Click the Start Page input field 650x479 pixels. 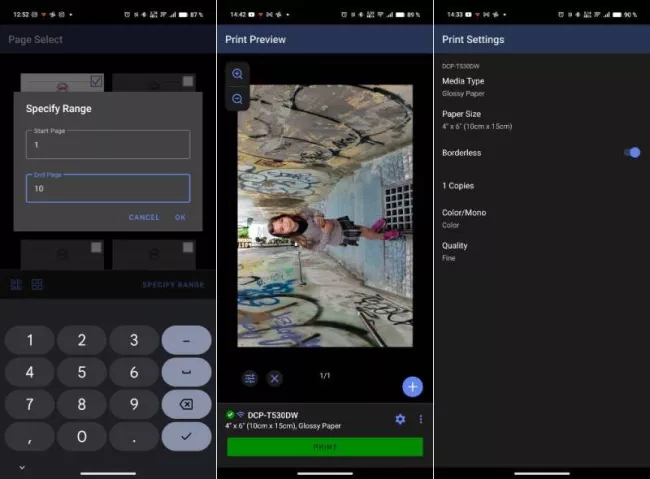(x=107, y=145)
